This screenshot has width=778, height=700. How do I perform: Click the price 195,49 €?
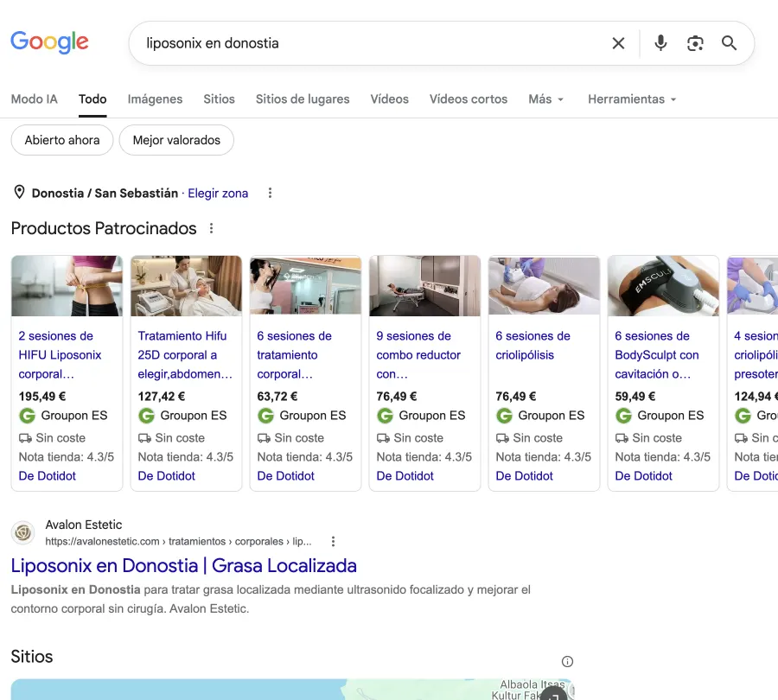(x=42, y=397)
